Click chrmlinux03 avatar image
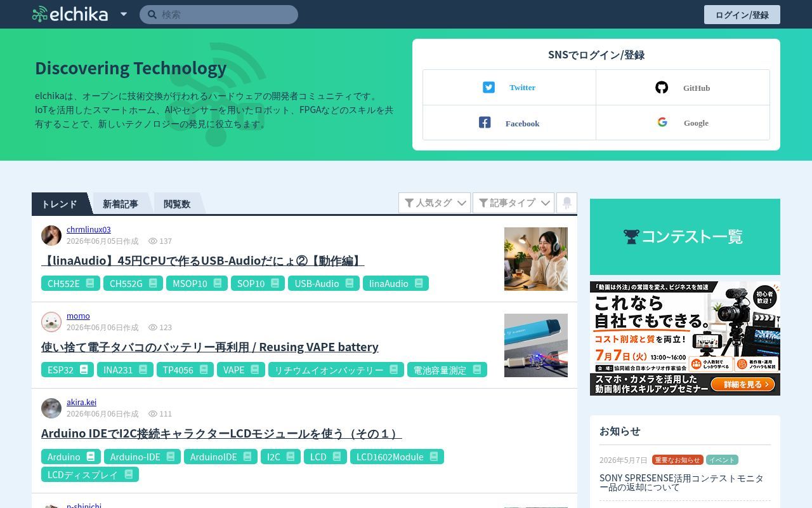This screenshot has width=812, height=508. point(51,235)
